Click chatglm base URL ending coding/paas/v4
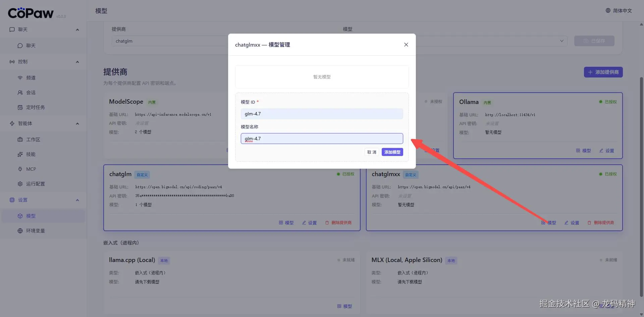Viewport: 644px width, 317px height. 178,187
